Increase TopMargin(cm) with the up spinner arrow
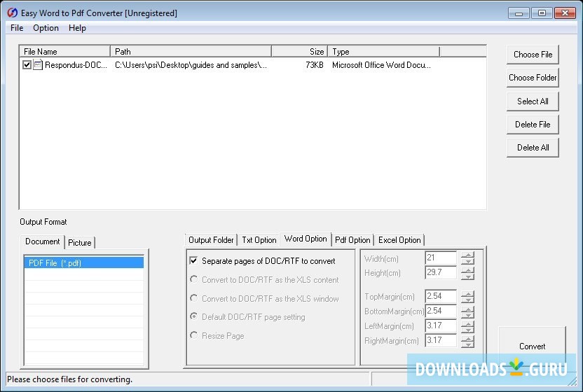Viewport: 583px width, 392px height. click(x=468, y=293)
